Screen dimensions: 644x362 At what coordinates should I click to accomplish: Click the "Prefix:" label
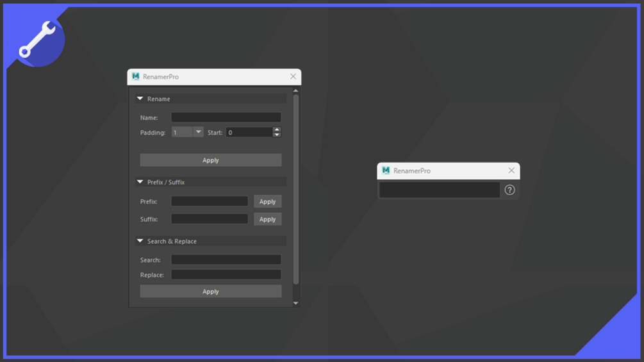coord(149,202)
